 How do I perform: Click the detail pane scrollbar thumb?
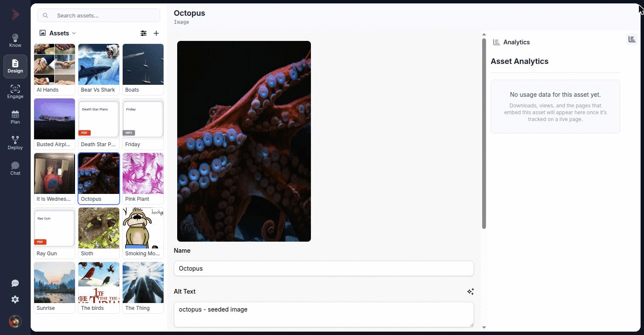(484, 133)
